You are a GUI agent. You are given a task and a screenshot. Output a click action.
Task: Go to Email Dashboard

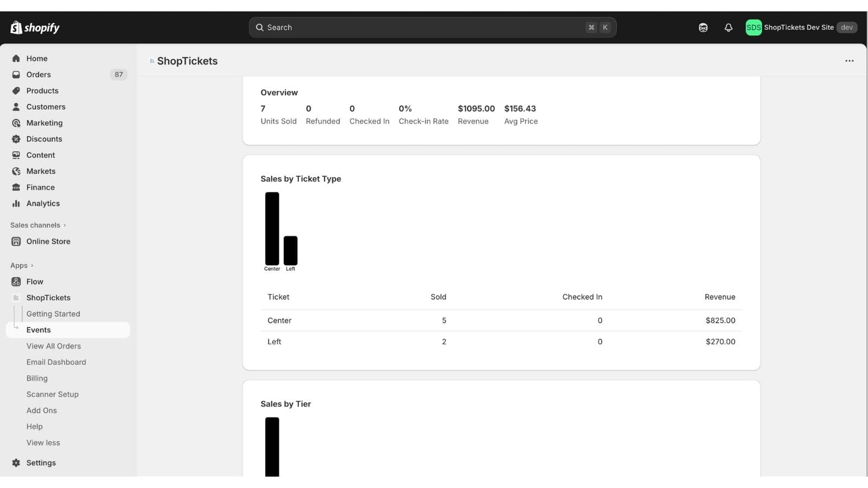click(x=56, y=362)
